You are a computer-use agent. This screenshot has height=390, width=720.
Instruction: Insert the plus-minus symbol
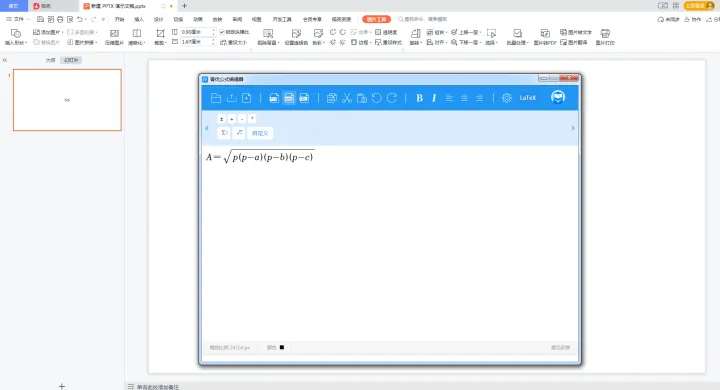pos(222,119)
